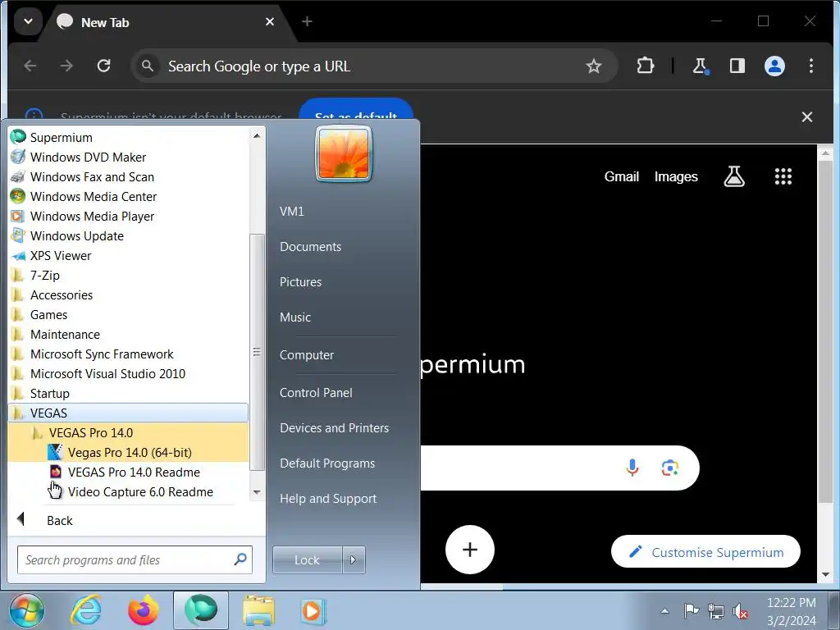Toggle the browser side panel
Image resolution: width=840 pixels, height=630 pixels.
click(737, 66)
